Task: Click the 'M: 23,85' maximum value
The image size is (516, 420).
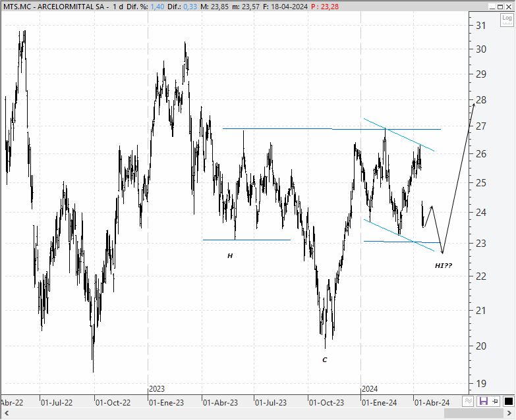Action: [214, 7]
